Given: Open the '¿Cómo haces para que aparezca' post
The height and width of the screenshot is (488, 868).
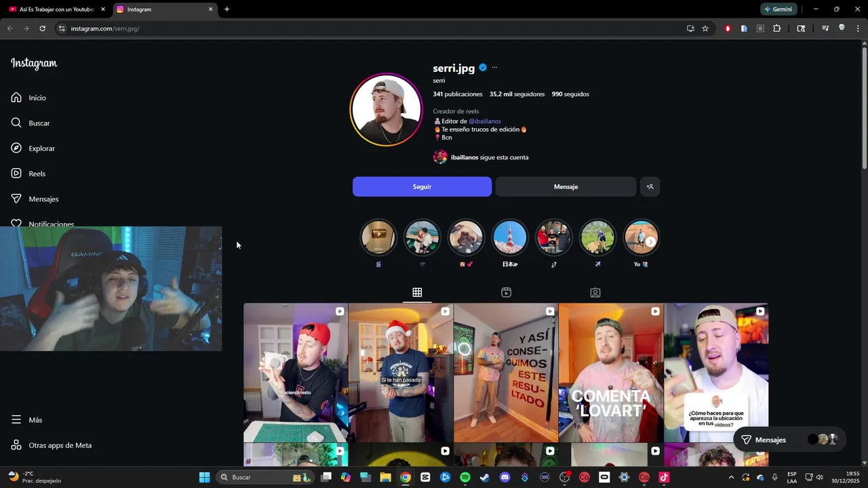Looking at the screenshot, I should tap(716, 373).
